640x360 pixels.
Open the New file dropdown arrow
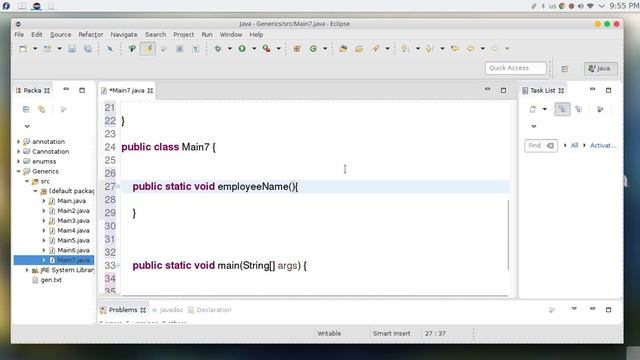click(x=35, y=49)
